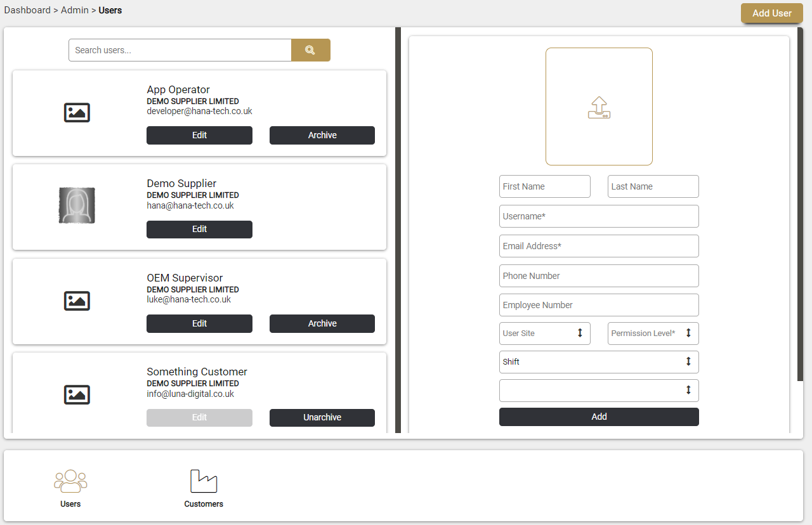Click the Email Address field
The width and height of the screenshot is (812, 525).
point(599,246)
